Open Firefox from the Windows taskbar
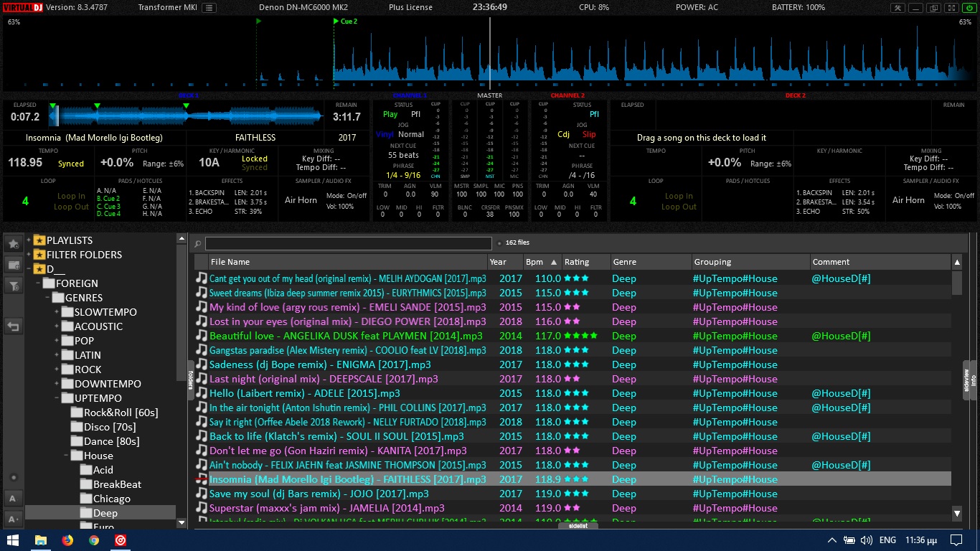This screenshot has height=551, width=980. point(67,540)
